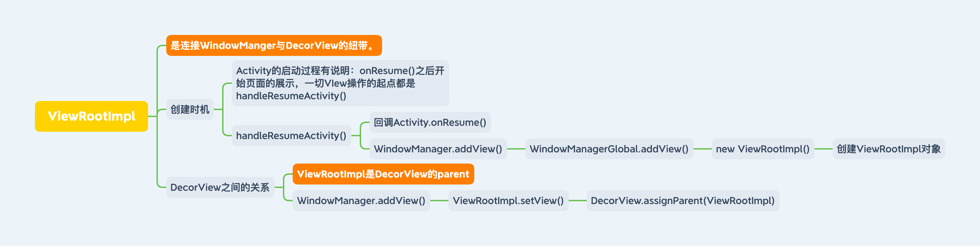
Task: Click the 回调Activity.onResume() node
Action: click(430, 122)
